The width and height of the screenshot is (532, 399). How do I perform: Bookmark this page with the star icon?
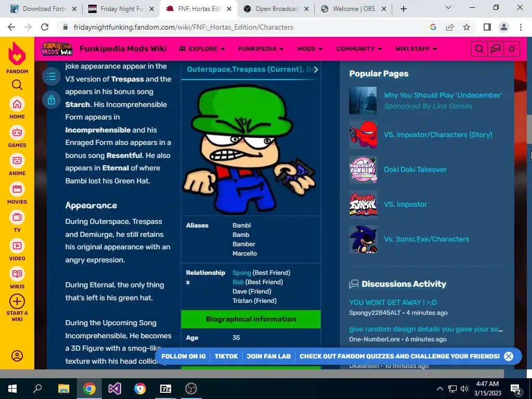[x=467, y=27]
